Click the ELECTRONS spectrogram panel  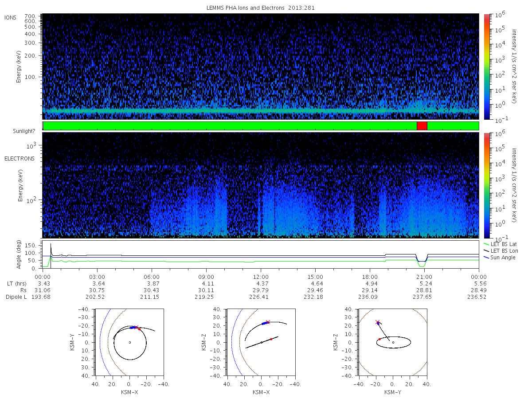point(261,185)
